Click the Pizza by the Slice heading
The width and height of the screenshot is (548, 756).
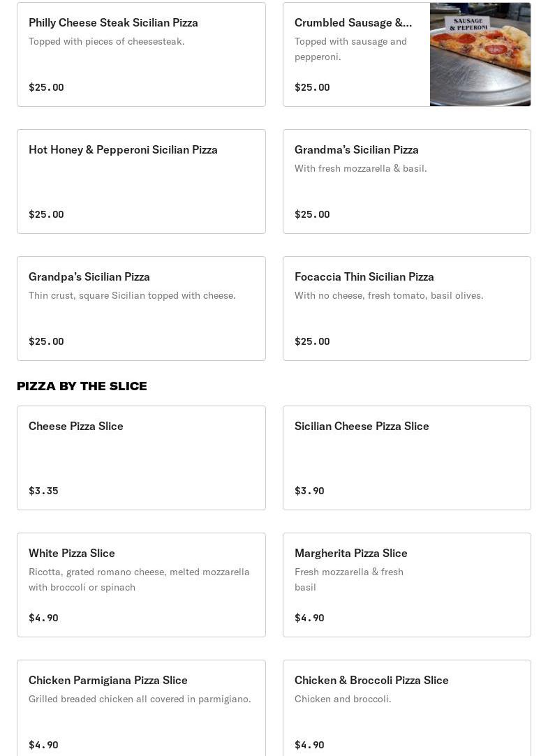82,386
